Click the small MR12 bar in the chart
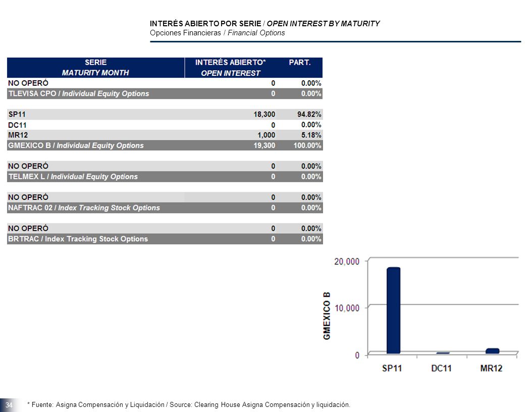 point(492,351)
